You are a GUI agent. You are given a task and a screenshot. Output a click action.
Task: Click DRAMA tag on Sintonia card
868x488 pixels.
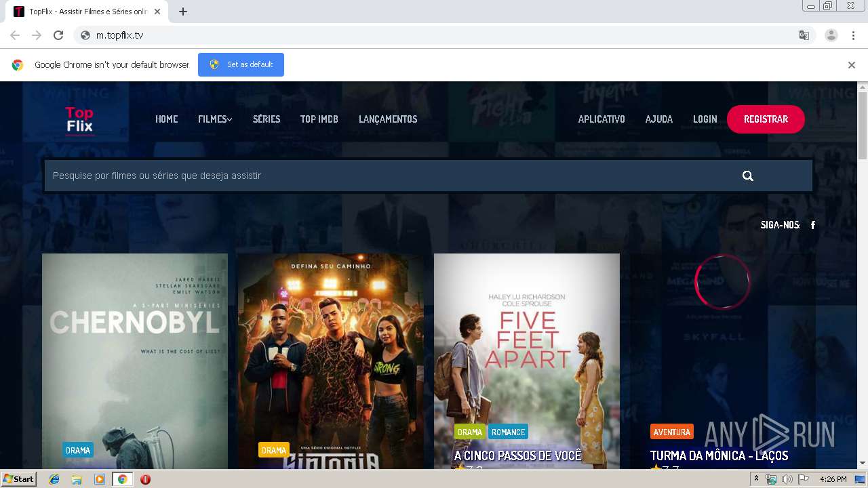click(274, 450)
